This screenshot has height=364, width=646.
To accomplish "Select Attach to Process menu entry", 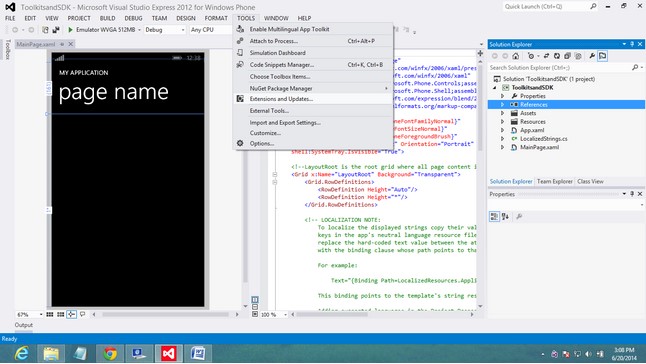I will pyautogui.click(x=313, y=41).
